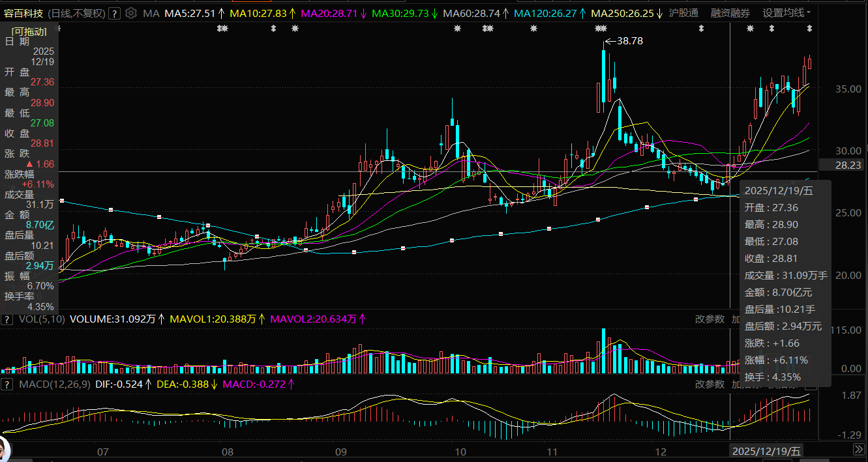This screenshot has height=462, width=868.
Task: Click the double-arrow expand icon at bottom right
Action: (x=860, y=450)
